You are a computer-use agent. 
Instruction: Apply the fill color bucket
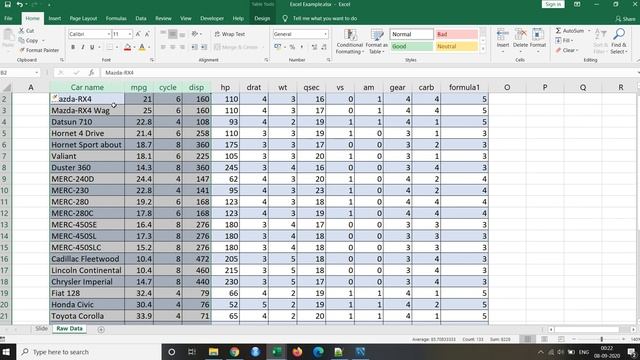(x=127, y=47)
